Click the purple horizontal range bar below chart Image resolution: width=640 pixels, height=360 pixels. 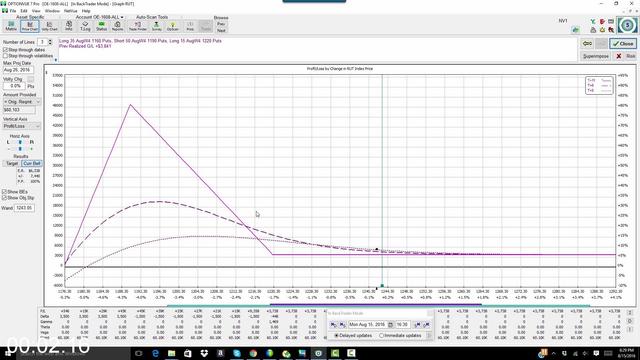pos(376,304)
